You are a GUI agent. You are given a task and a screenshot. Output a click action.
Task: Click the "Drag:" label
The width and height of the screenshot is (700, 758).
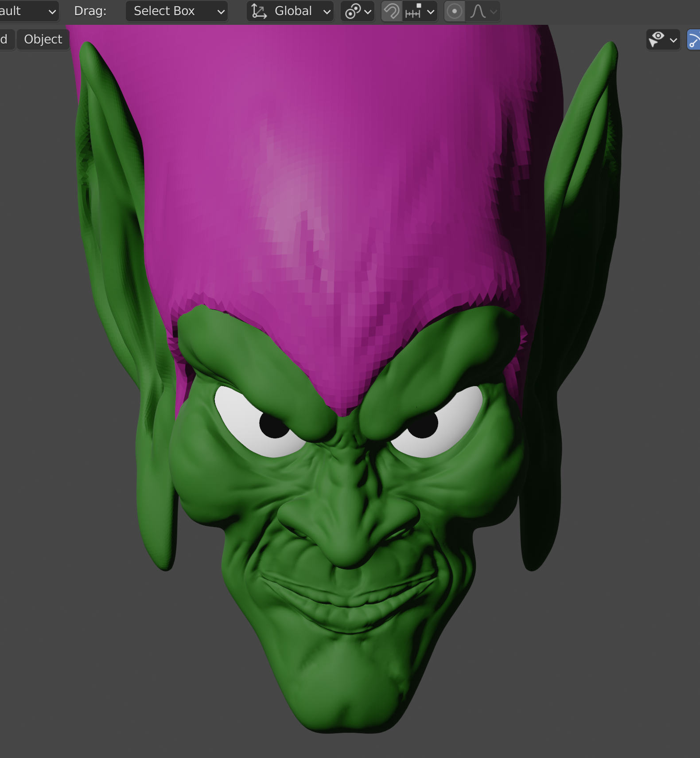[x=90, y=11]
